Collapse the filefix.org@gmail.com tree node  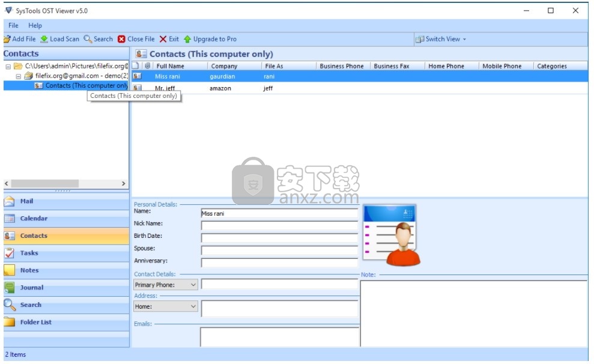[x=18, y=76]
